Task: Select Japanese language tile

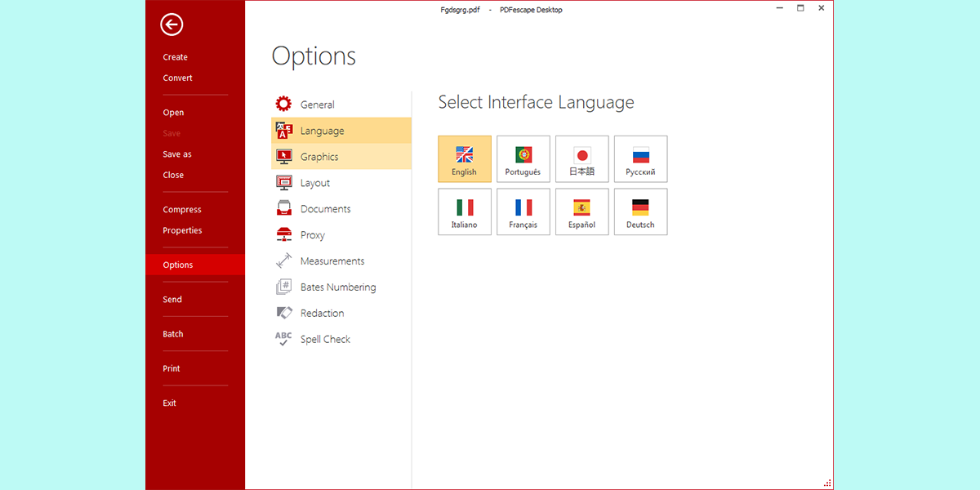Action: pos(582,159)
